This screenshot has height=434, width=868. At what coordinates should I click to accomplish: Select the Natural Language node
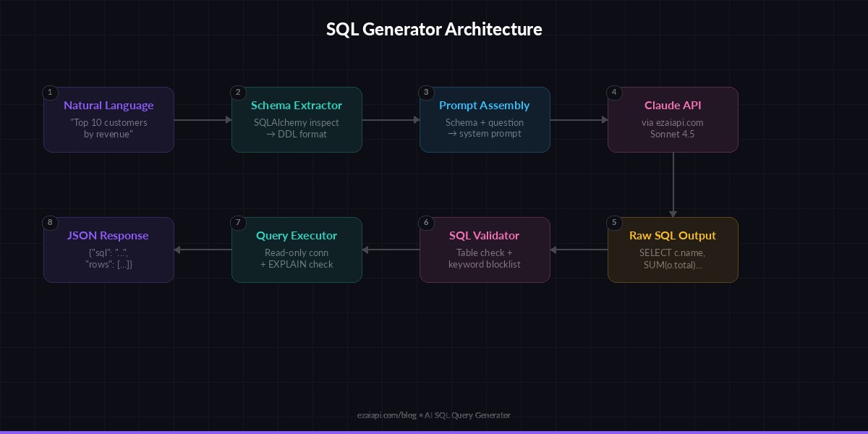click(109, 119)
